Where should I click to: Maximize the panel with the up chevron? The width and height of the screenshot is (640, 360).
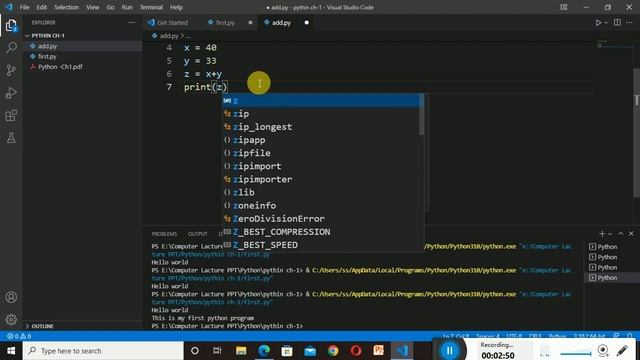pos(621,233)
